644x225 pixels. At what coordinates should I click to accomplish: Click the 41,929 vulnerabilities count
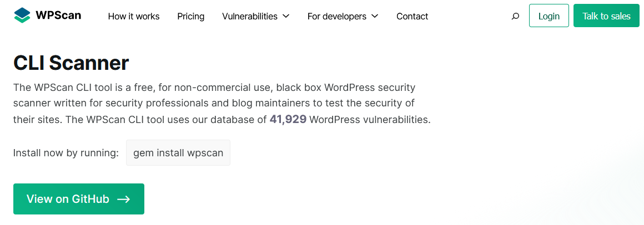pos(288,120)
